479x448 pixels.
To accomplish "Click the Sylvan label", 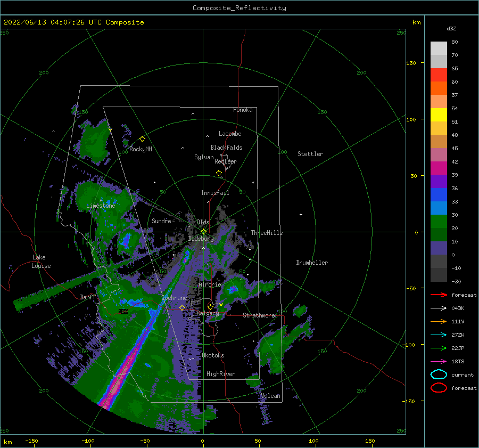I will click(x=204, y=157).
